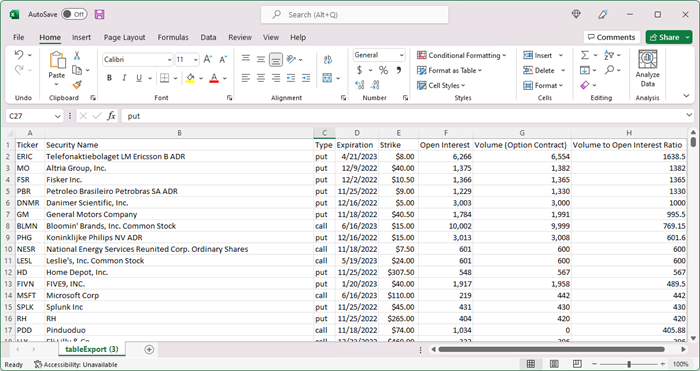
Task: Click Insert Function fx icon
Action: (x=111, y=116)
